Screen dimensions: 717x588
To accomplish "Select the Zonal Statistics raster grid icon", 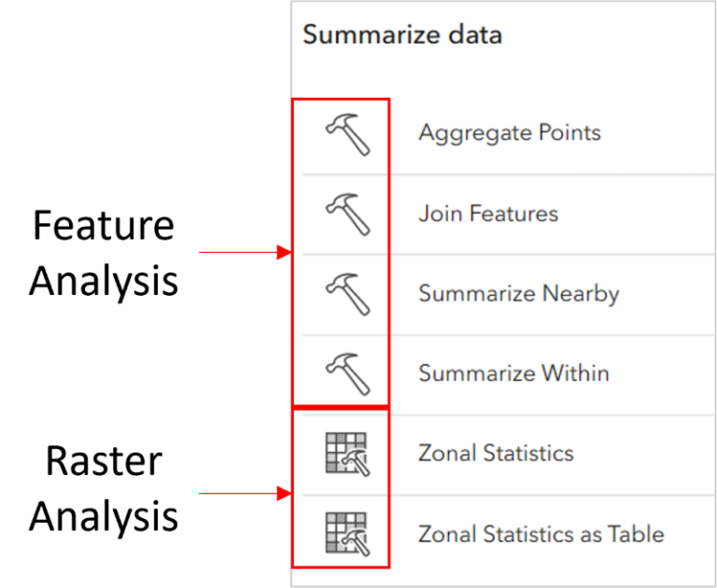I will (x=346, y=454).
